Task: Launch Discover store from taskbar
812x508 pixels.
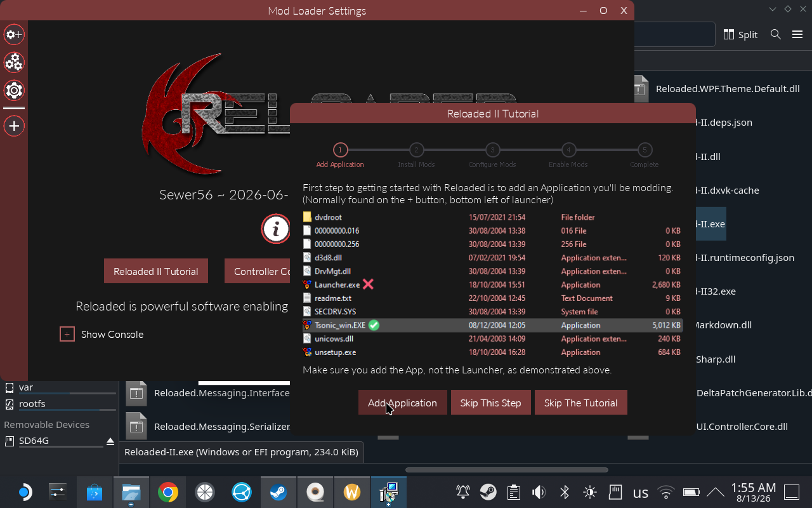Action: (x=95, y=492)
